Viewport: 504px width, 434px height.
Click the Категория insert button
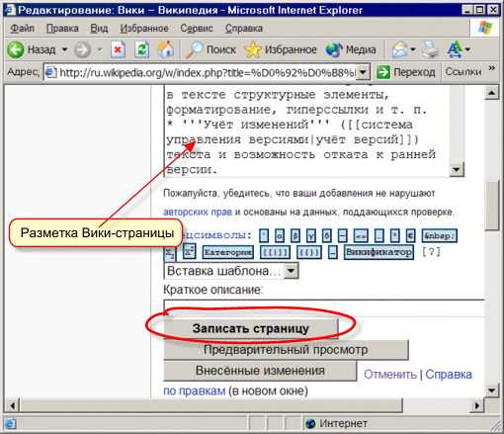(x=228, y=253)
